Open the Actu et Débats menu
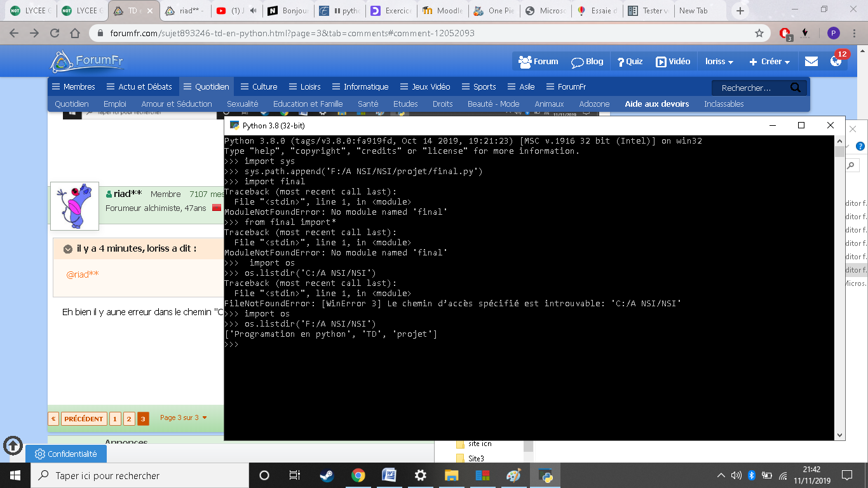 [x=139, y=86]
